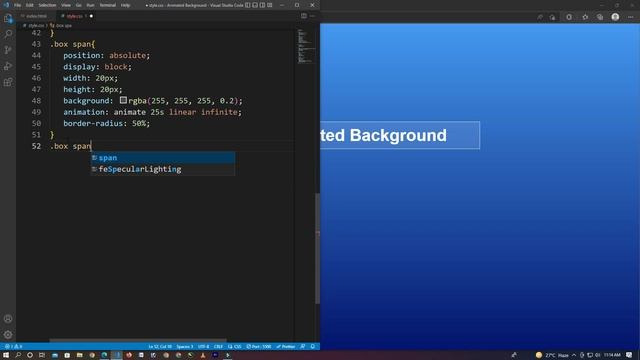Open the Windows notification center
The height and width of the screenshot is (360, 640).
(x=629, y=355)
